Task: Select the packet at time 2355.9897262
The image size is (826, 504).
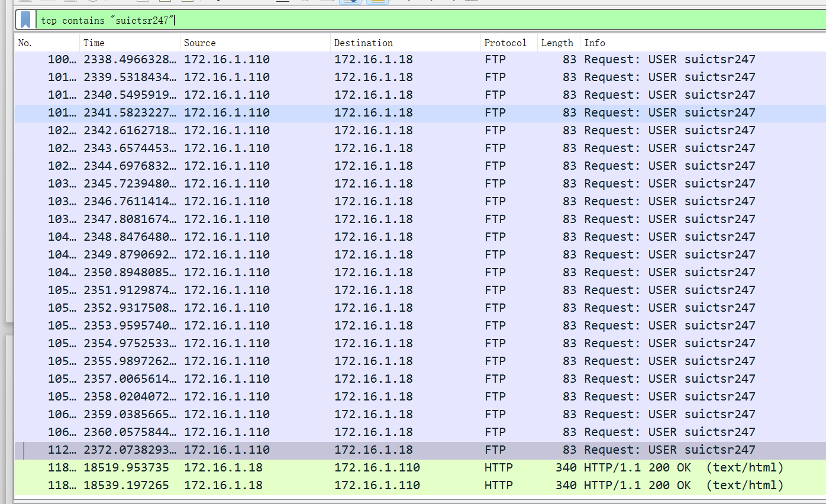Action: point(420,361)
